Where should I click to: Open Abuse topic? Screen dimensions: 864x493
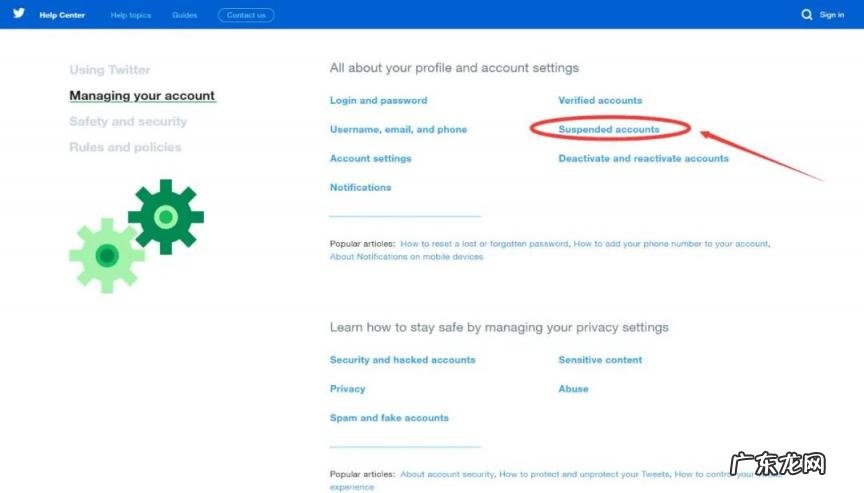[x=573, y=389]
